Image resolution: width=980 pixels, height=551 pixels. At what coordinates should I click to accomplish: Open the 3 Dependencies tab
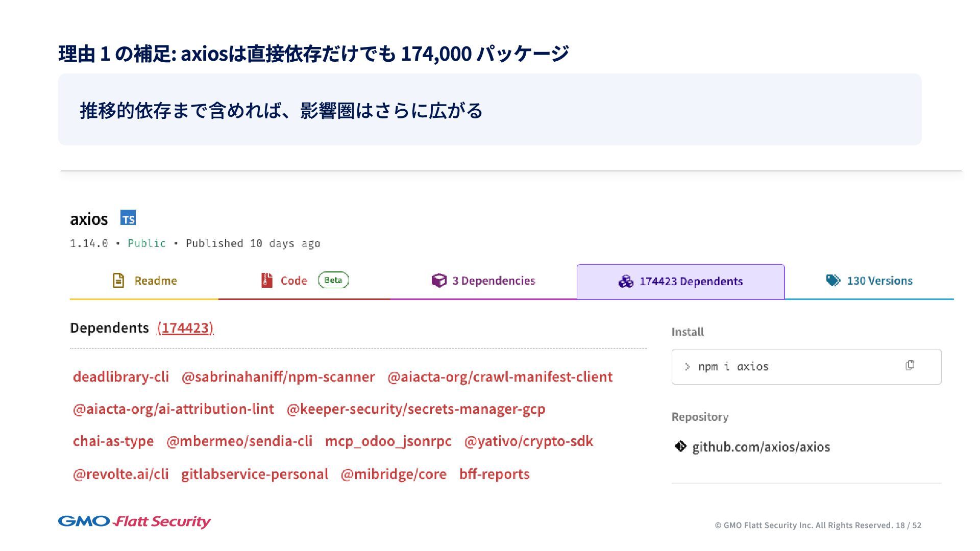(x=493, y=281)
